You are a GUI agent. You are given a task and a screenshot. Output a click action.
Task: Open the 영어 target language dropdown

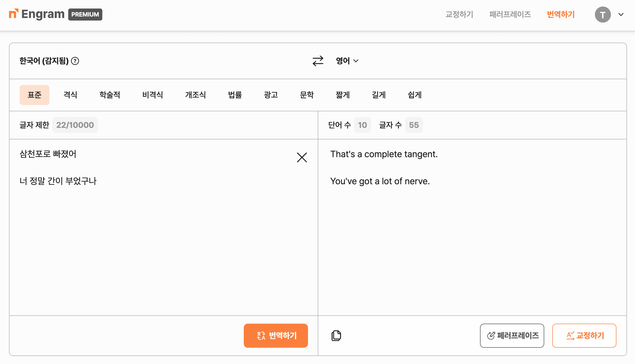[347, 61]
